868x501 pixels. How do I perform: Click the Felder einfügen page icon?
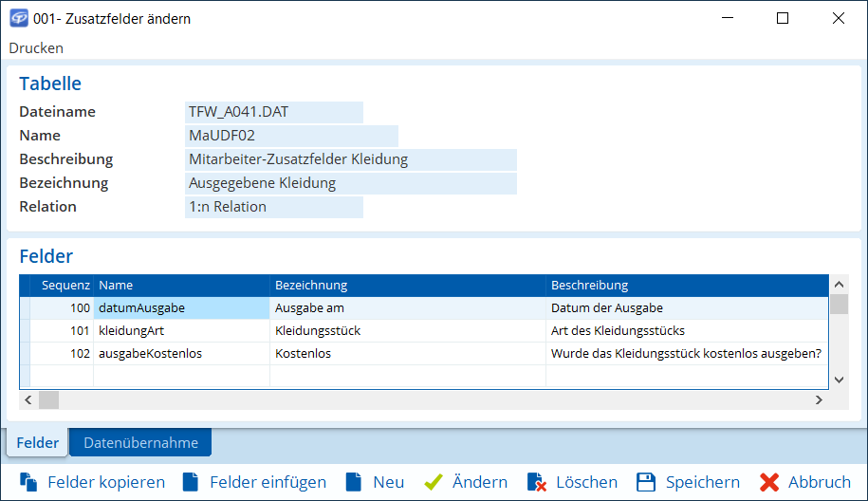[191, 482]
